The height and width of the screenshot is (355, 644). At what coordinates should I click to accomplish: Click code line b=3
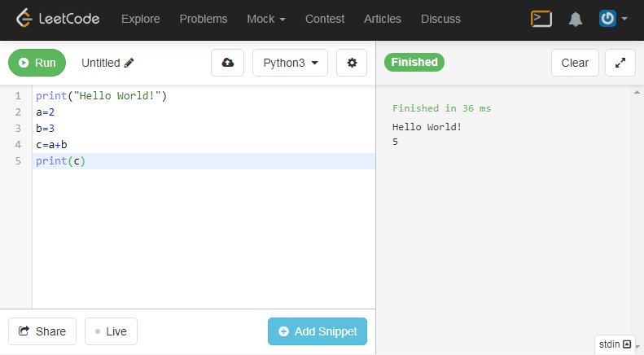(45, 128)
